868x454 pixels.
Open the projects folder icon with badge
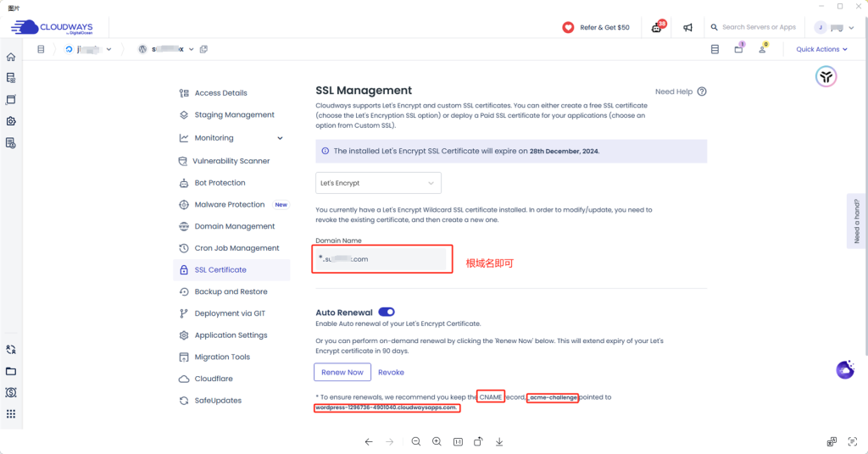tap(739, 48)
